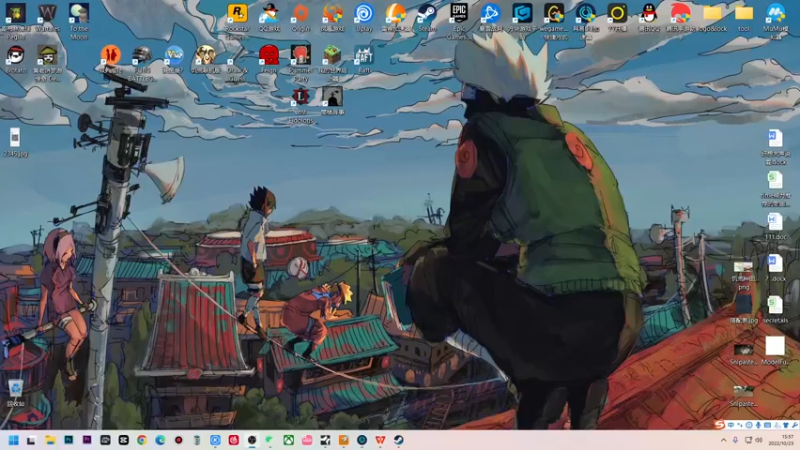Screen dimensions: 800x450
Task: Open the ModelFu white file icon
Action: point(775,351)
